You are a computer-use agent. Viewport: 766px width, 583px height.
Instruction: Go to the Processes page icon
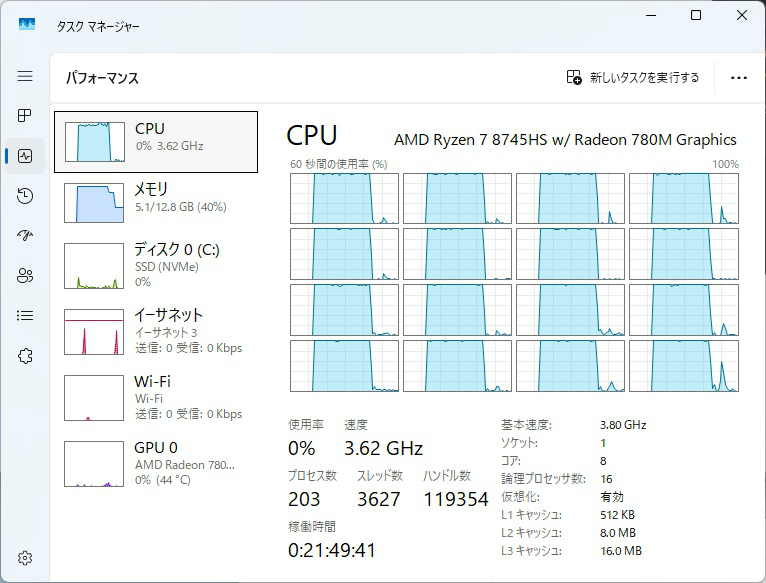(x=24, y=115)
